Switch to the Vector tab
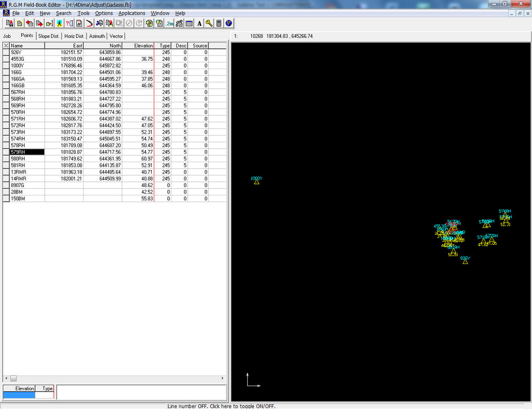Viewport: 532px width, 409px height. point(116,36)
